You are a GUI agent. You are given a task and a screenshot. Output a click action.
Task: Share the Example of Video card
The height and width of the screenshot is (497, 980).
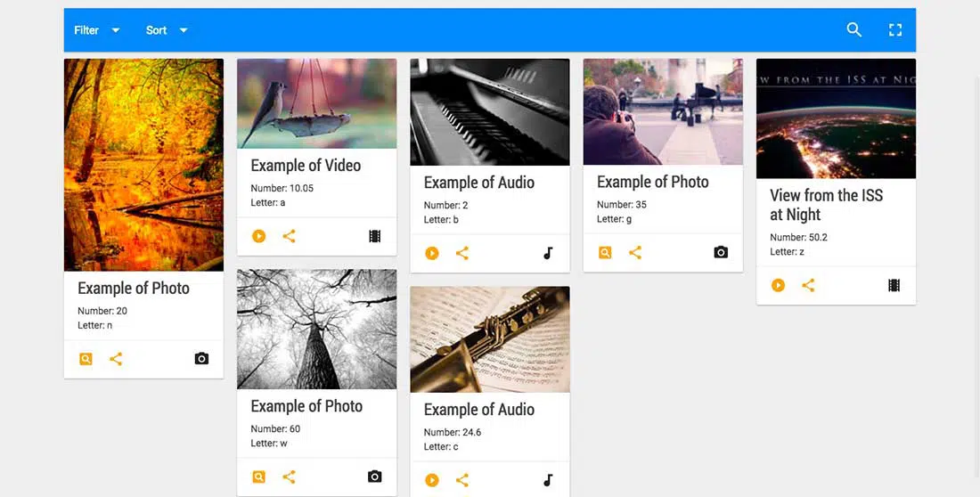[289, 236]
